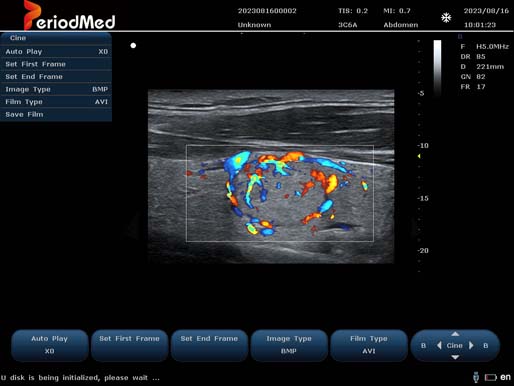Tap bottom Auto Play X0 button
The image size is (514, 386).
coord(50,345)
